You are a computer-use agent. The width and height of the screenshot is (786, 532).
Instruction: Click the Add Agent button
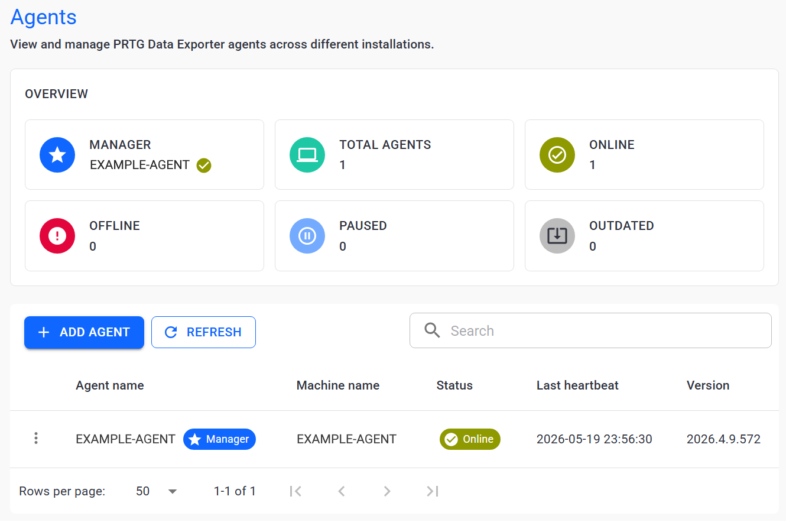click(x=84, y=332)
